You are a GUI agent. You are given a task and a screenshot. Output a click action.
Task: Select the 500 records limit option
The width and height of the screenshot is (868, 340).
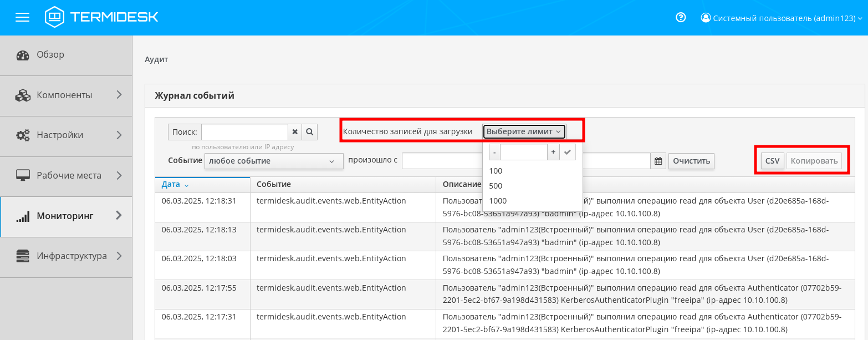click(496, 186)
